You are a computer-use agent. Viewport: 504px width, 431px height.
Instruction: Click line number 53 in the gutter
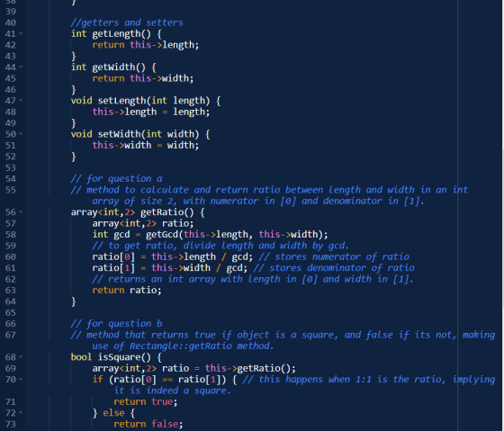[x=11, y=167]
